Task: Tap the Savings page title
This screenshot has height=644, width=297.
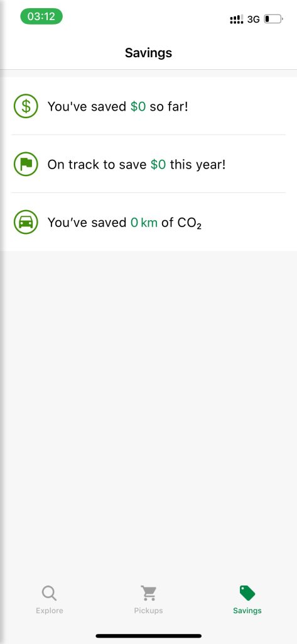Action: coord(148,53)
